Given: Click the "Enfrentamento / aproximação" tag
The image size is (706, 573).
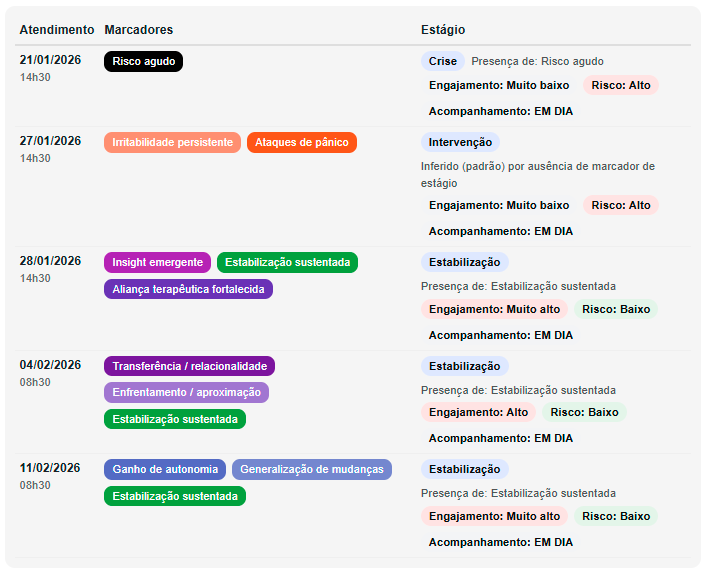Looking at the screenshot, I should tap(186, 393).
